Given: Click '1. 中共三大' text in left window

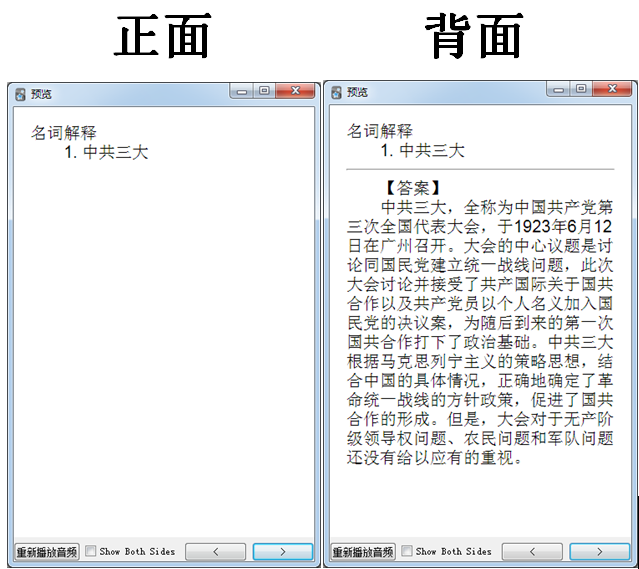Looking at the screenshot, I should pyautogui.click(x=106, y=152).
